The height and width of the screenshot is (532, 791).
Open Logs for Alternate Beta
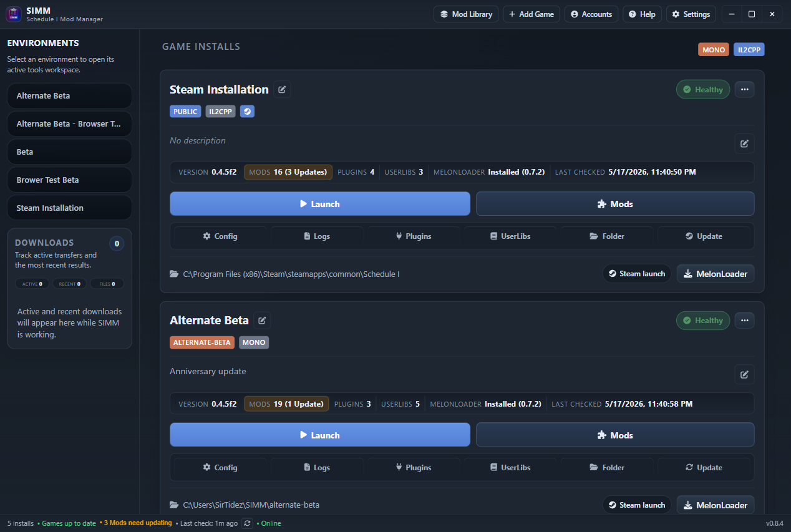[317, 467]
